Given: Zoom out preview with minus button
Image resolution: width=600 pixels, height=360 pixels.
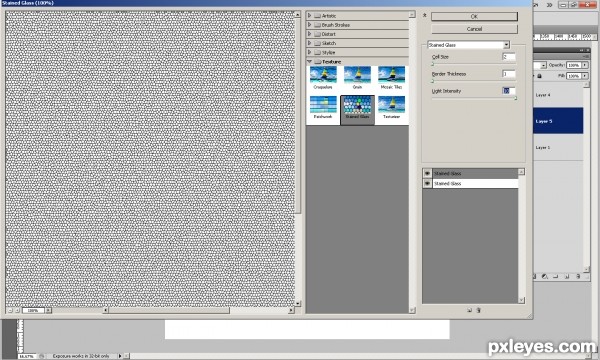Looking at the screenshot, I should point(10,310).
